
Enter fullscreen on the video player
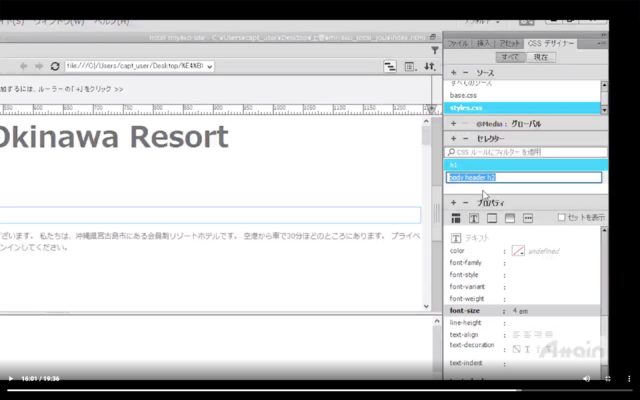coord(607,379)
